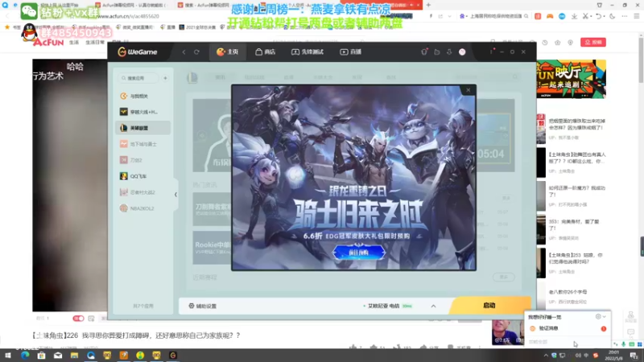644x362 pixels.
Task: Select 英雄联盟 in the WeGame game list
Action: (x=143, y=128)
